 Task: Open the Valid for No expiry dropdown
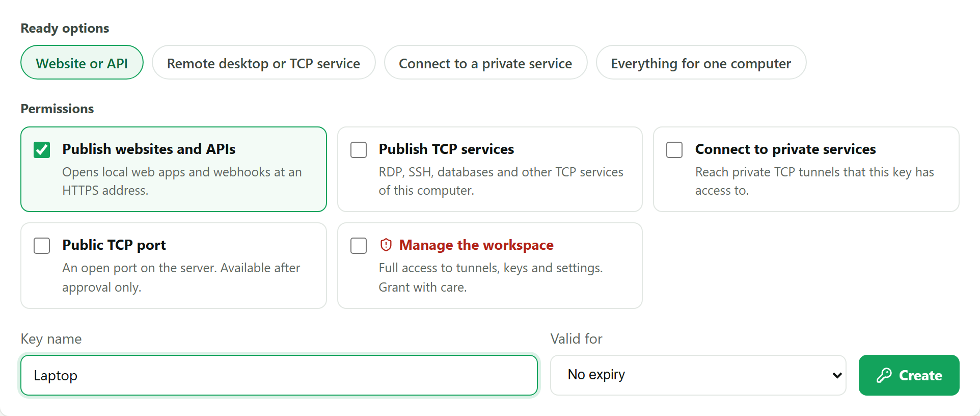coord(698,375)
